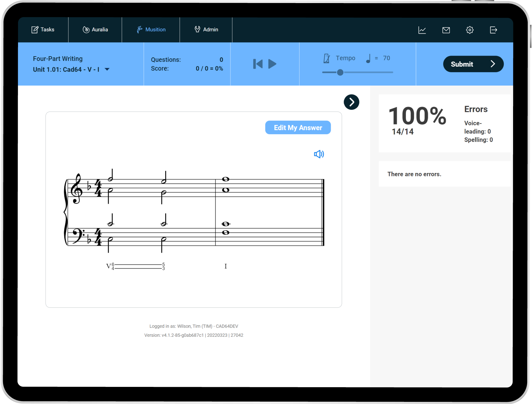Viewport: 532px width, 404px height.
Task: Click the logout exit icon
Action: (x=493, y=30)
